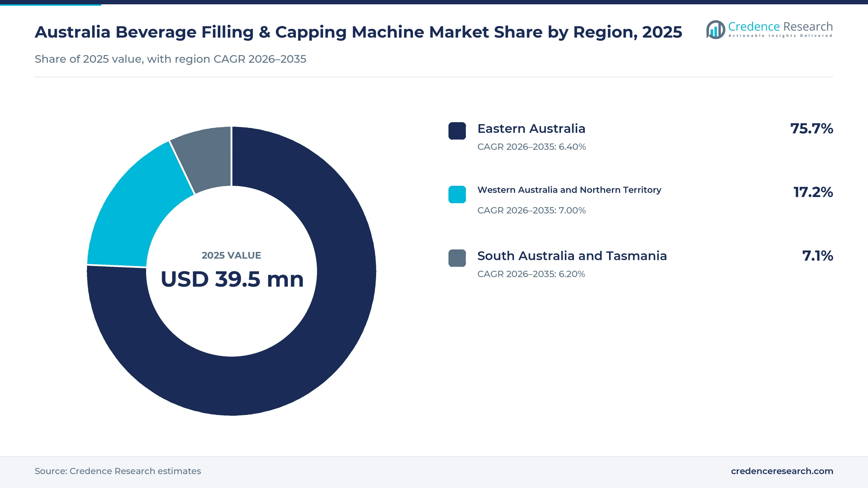The image size is (868, 488).
Task: Click the Credence Research wordmark text
Action: click(x=780, y=27)
